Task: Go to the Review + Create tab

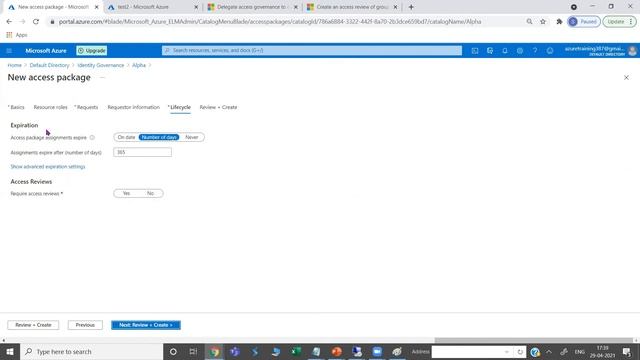Action: click(x=218, y=107)
